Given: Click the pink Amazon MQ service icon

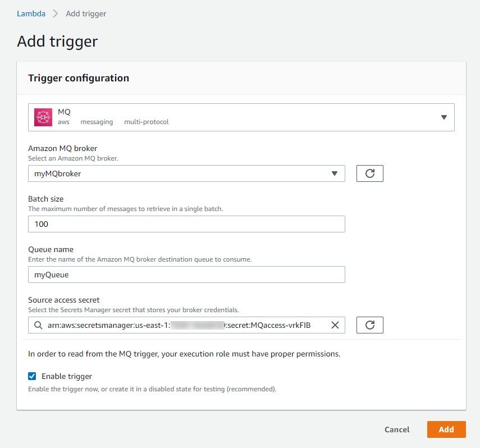Looking at the screenshot, I should (x=43, y=117).
